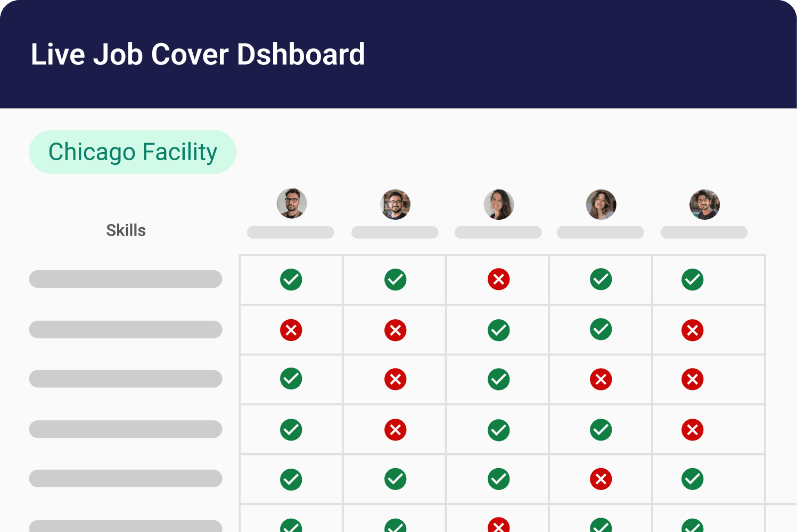Image resolution: width=797 pixels, height=532 pixels.
Task: Toggle first employee's green check in first row
Action: (291, 279)
